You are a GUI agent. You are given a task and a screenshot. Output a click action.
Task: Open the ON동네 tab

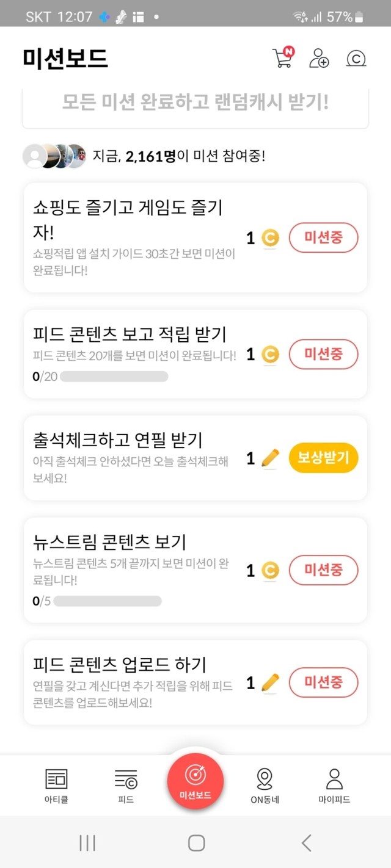pyautogui.click(x=265, y=785)
